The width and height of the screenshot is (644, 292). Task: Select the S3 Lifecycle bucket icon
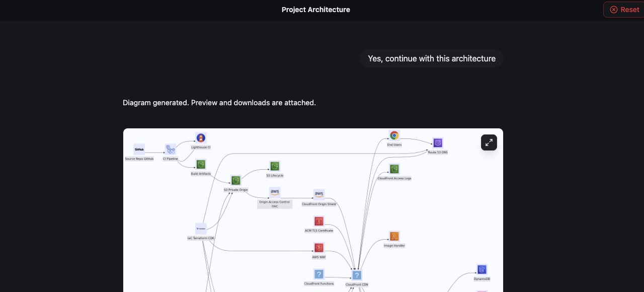[275, 166]
